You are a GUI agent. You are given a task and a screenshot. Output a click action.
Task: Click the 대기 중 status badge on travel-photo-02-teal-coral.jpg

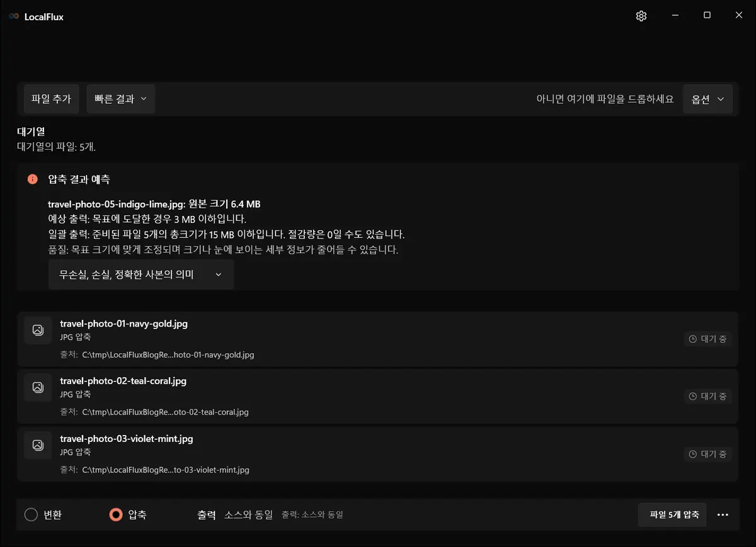tap(708, 397)
